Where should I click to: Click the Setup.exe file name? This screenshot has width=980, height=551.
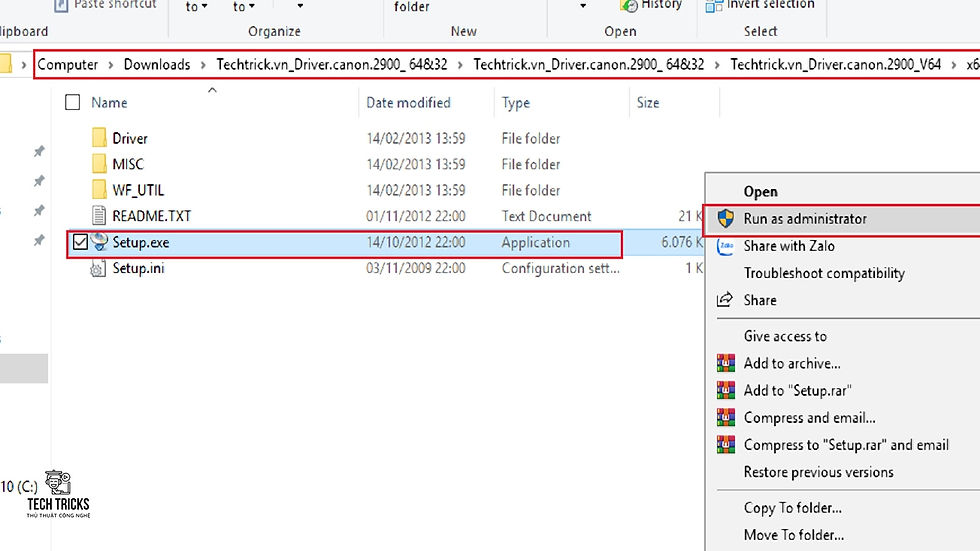point(141,242)
